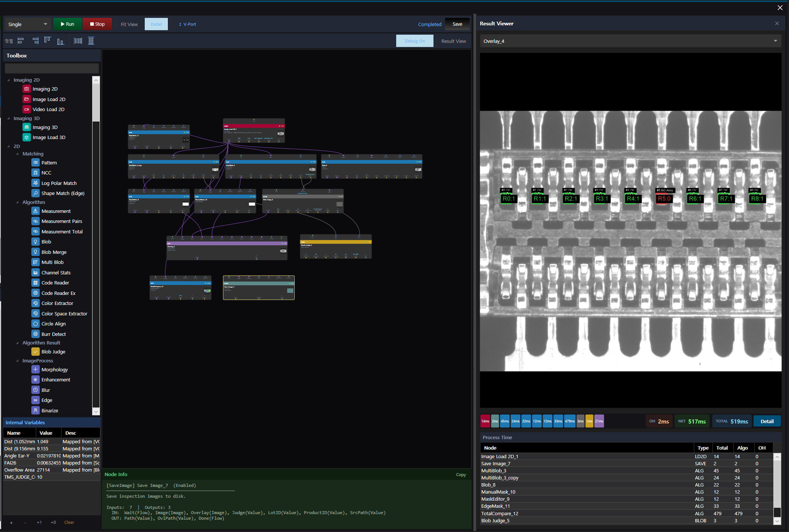Open process time Detail button

[767, 421]
